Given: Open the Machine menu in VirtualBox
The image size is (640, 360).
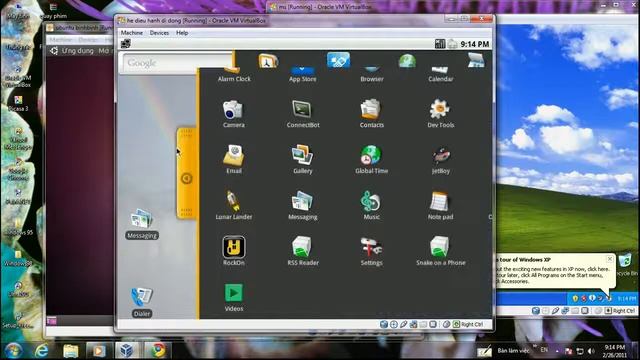Looking at the screenshot, I should (131, 33).
